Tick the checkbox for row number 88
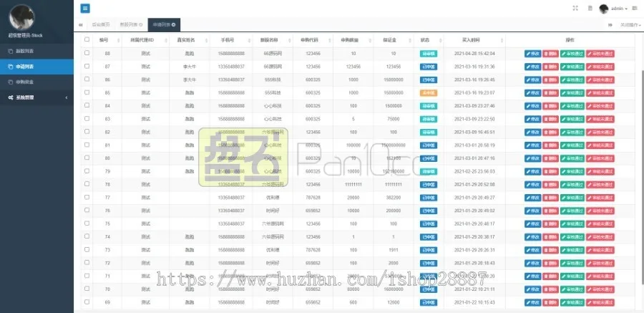644x313 pixels. click(87, 53)
